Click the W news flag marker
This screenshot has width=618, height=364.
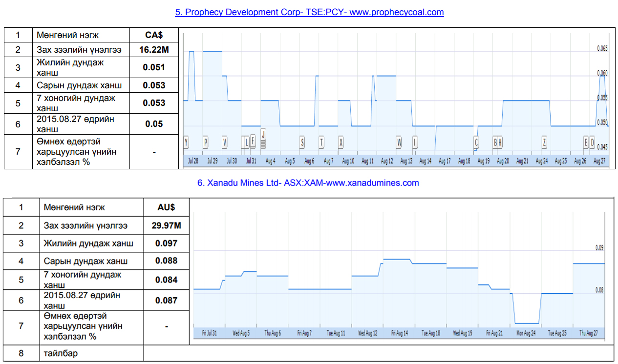(399, 142)
